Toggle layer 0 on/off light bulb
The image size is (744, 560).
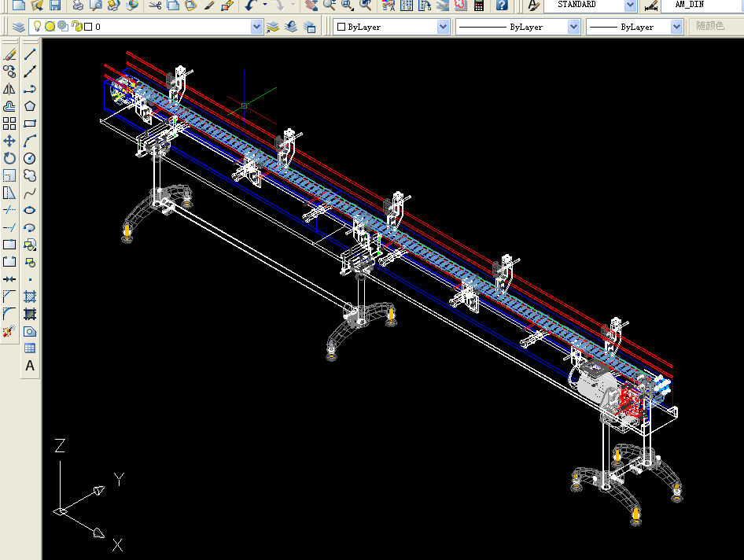click(x=37, y=27)
